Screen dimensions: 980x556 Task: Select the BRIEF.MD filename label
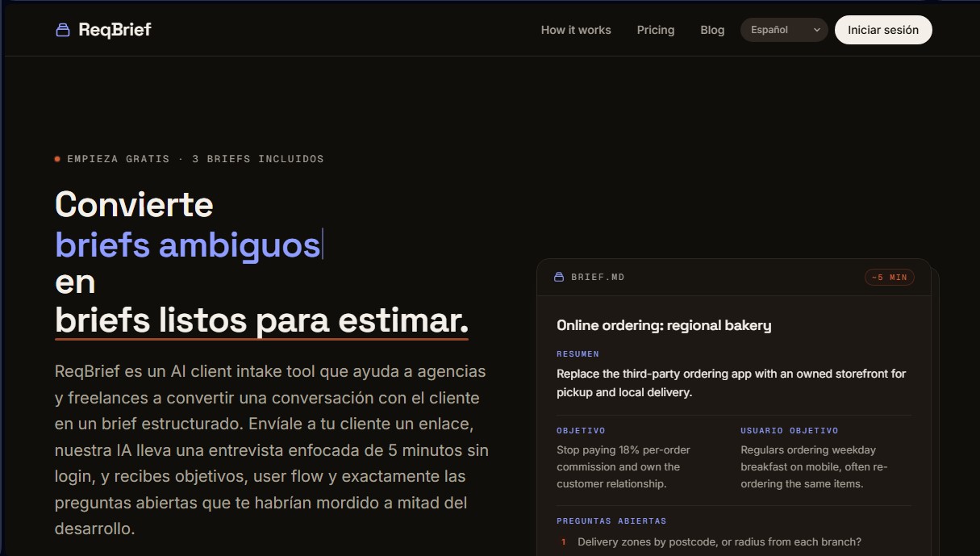(598, 277)
